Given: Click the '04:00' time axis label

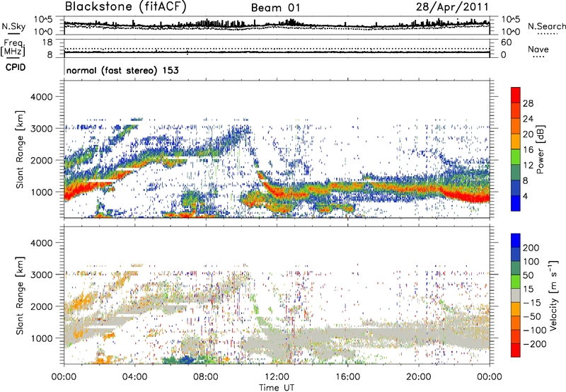Looking at the screenshot, I should click(x=134, y=377).
